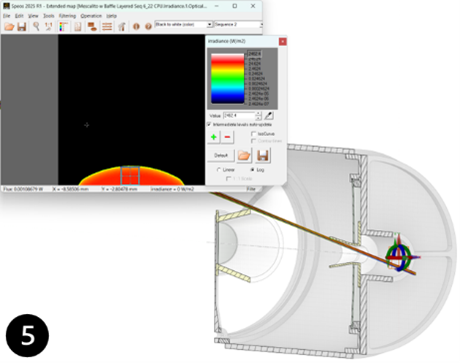Viewport: 460px width, 363px height.
Task: Toggle the color level scale icon
Action: 63,26
